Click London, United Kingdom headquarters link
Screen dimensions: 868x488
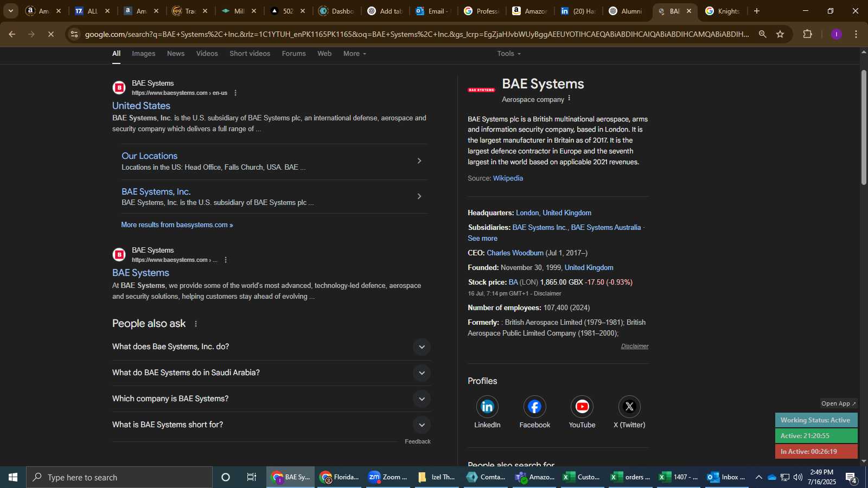(553, 213)
